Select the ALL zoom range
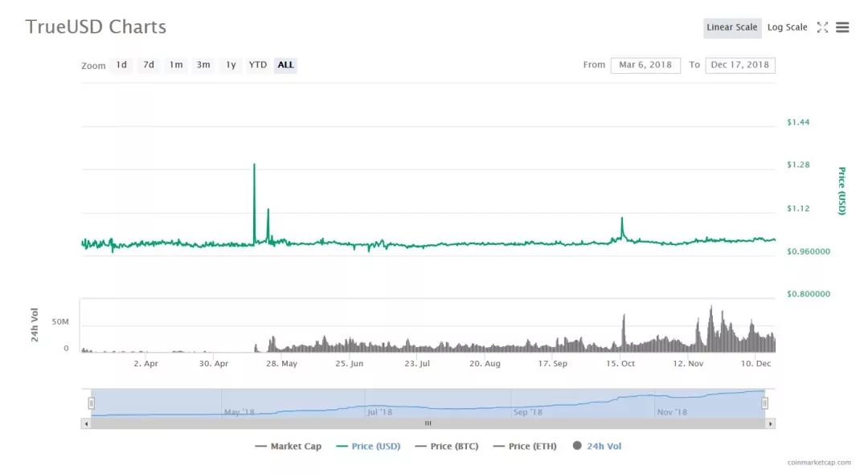Image resolution: width=868 pixels, height=474 pixels. [285, 65]
